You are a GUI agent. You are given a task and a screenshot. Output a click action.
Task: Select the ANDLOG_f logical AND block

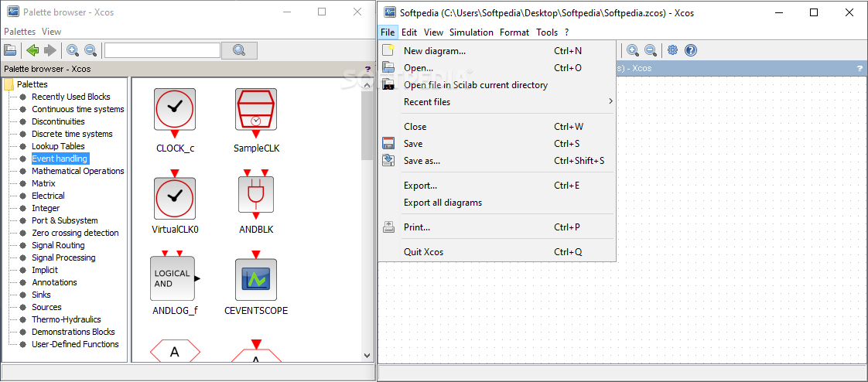[x=173, y=278]
